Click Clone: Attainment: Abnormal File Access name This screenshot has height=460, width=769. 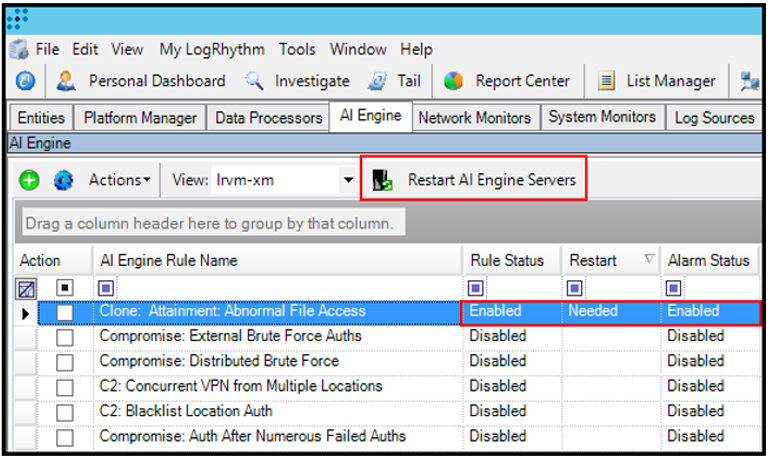pyautogui.click(x=232, y=311)
